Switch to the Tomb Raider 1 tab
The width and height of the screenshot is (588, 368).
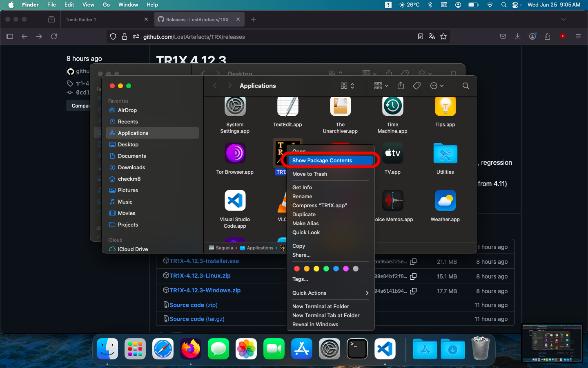tap(106, 19)
